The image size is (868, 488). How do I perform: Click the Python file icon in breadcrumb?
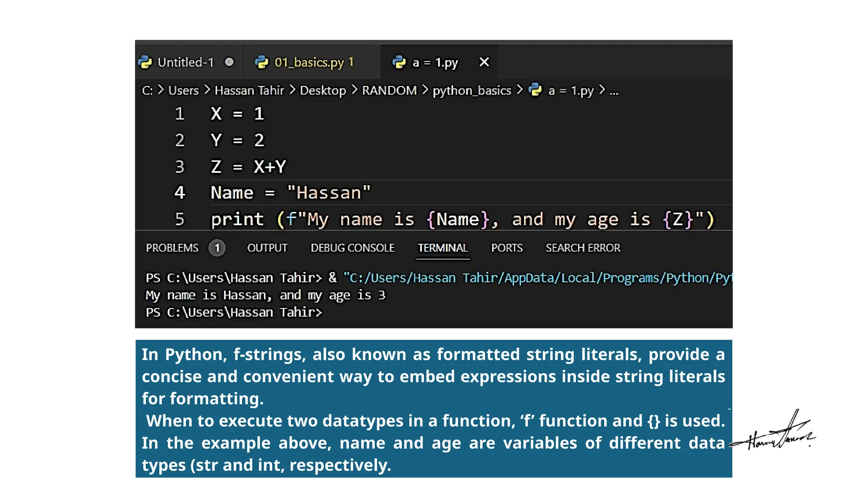(536, 90)
